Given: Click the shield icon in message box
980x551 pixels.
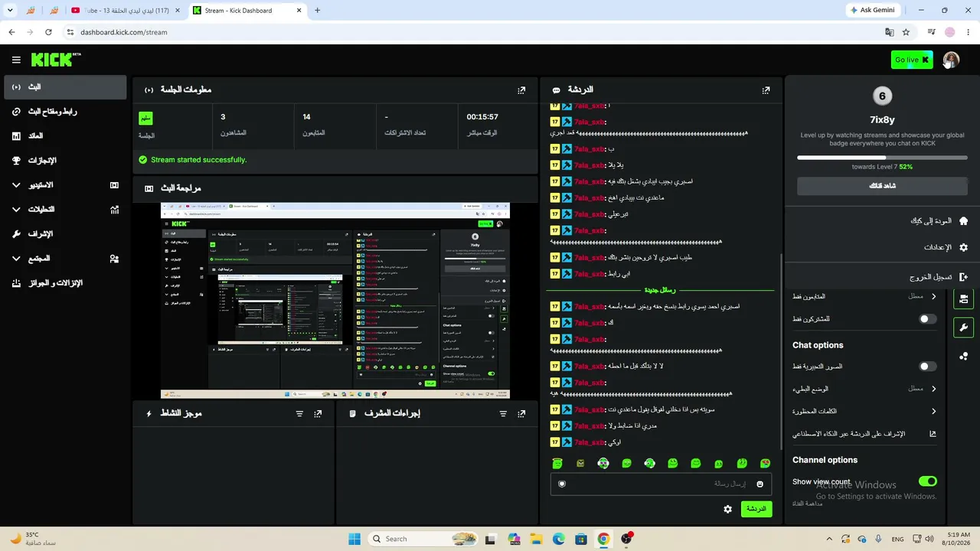Looking at the screenshot, I should coord(562,484).
